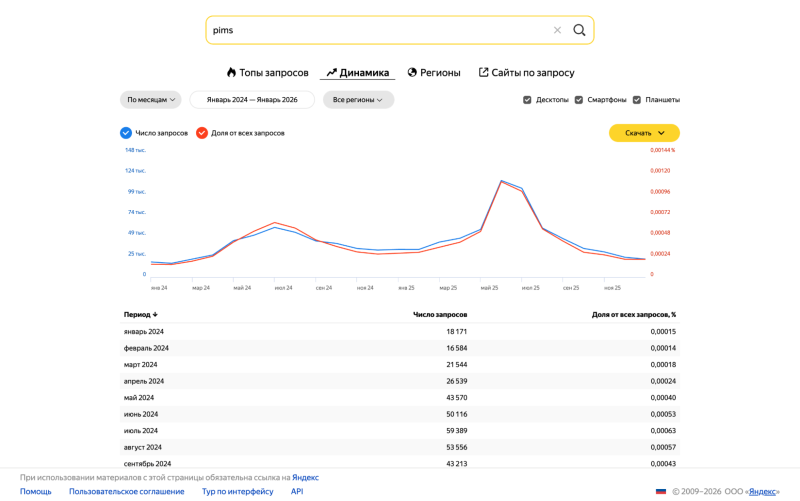Click the share value 0,00063
The image size is (800, 501).
pyautogui.click(x=663, y=431)
